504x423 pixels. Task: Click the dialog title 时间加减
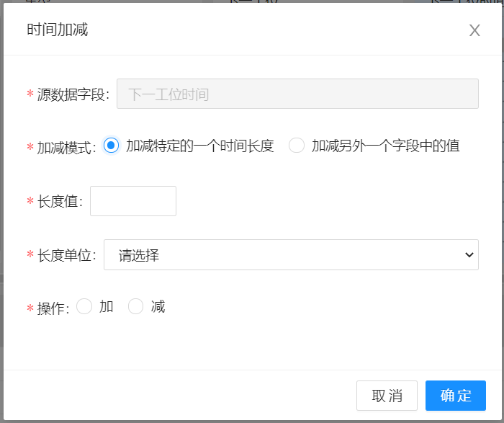click(58, 30)
